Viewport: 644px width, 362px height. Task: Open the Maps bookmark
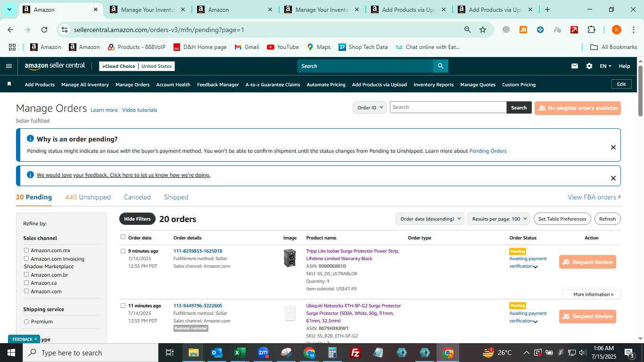[x=319, y=47]
